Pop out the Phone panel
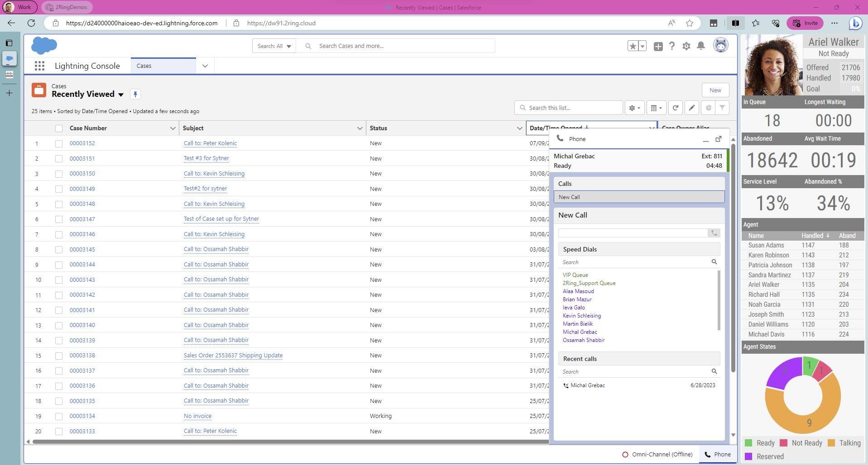 coord(718,139)
